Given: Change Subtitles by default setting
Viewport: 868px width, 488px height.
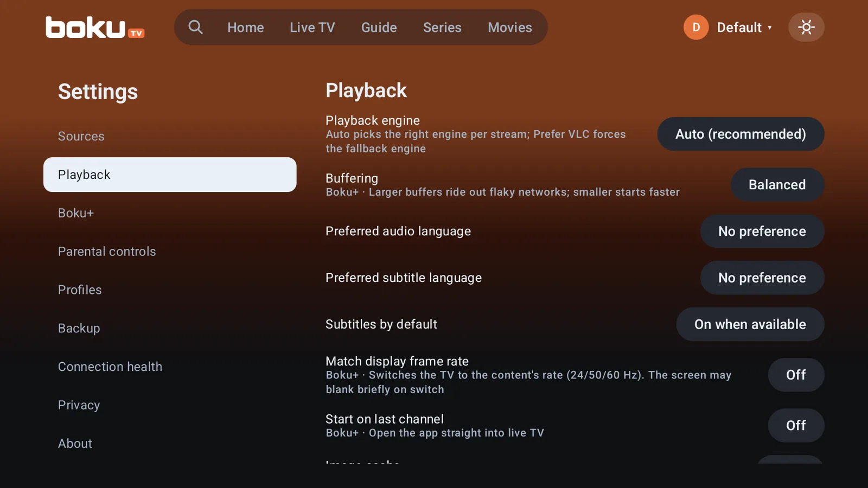Looking at the screenshot, I should (x=750, y=324).
